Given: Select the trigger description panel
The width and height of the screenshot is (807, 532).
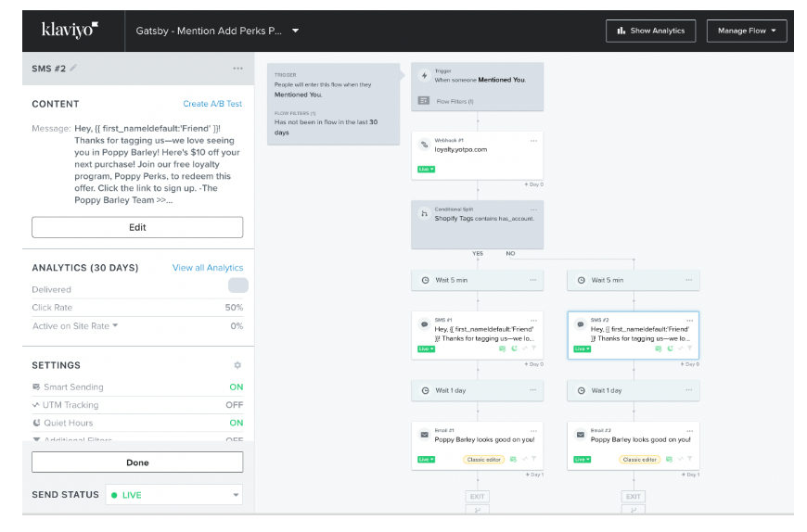Looking at the screenshot, I should click(x=333, y=104).
